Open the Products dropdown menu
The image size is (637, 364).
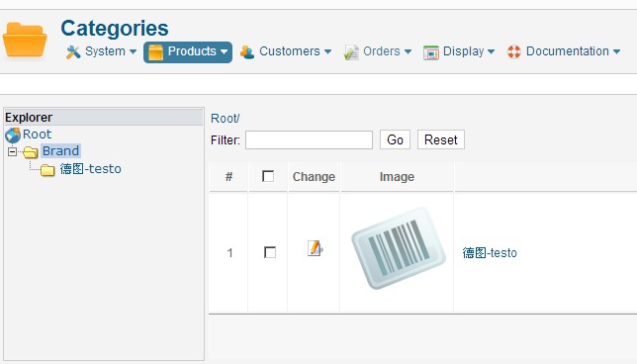[x=188, y=52]
